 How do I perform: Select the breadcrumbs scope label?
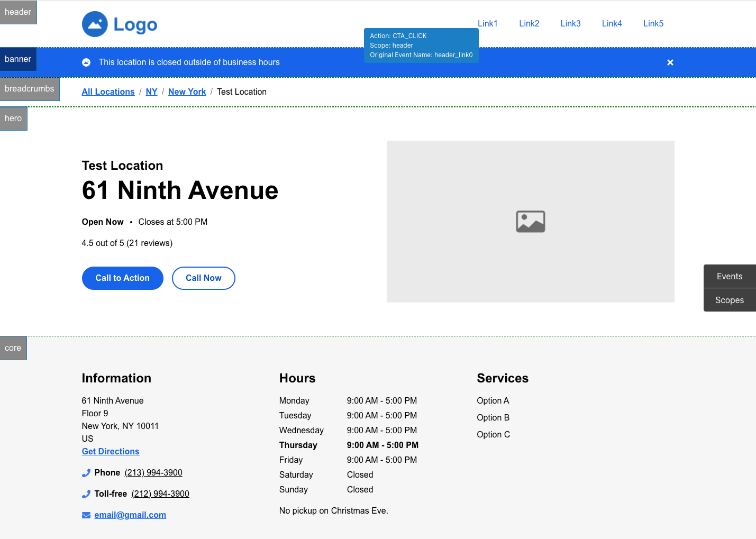pos(30,89)
